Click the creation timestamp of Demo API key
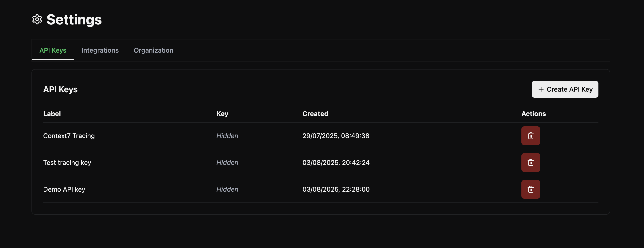The image size is (644, 248). point(336,189)
